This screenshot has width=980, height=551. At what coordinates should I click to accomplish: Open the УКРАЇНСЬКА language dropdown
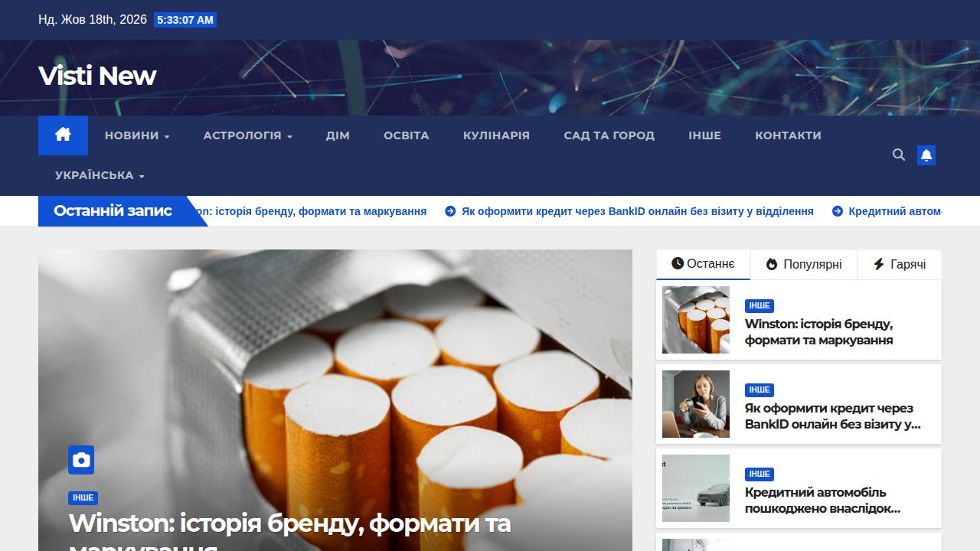pos(100,175)
